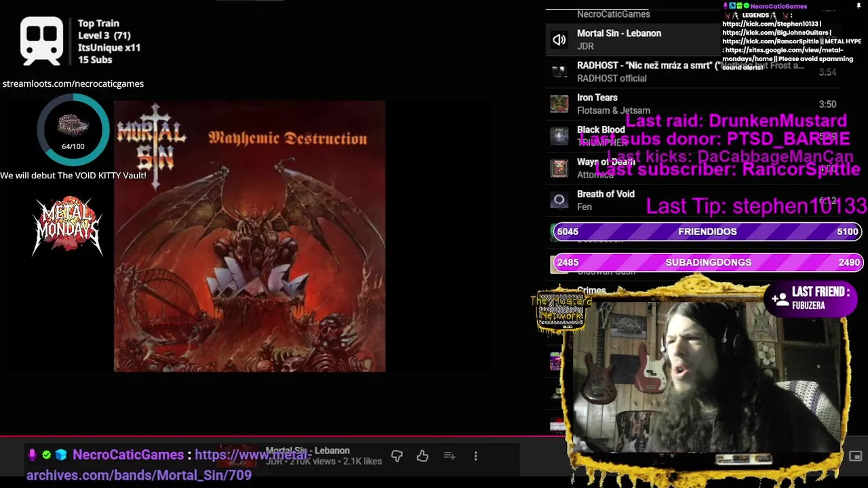Click the streamloots.com/necrocaticgames text
This screenshot has width=868, height=488.
[73, 84]
